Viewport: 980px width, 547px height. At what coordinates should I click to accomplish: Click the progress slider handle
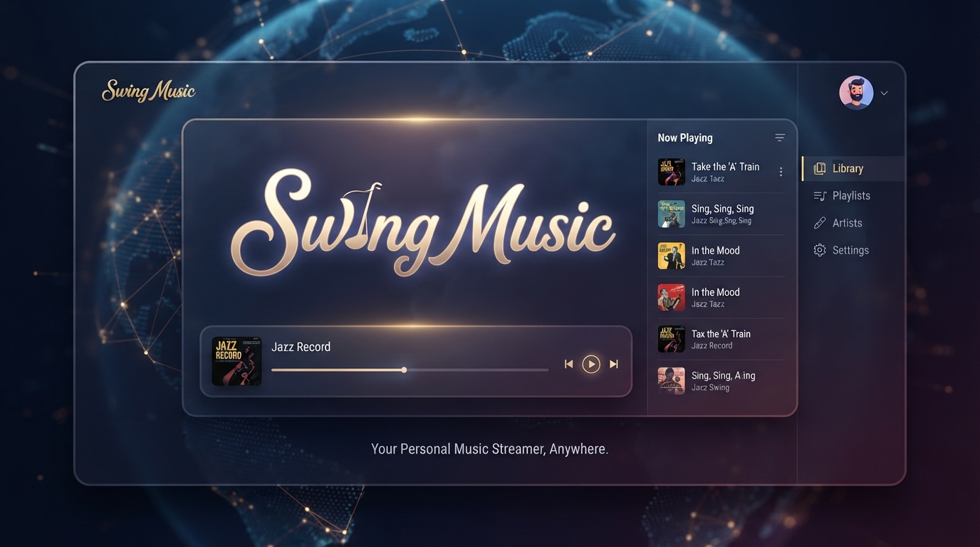pyautogui.click(x=404, y=370)
